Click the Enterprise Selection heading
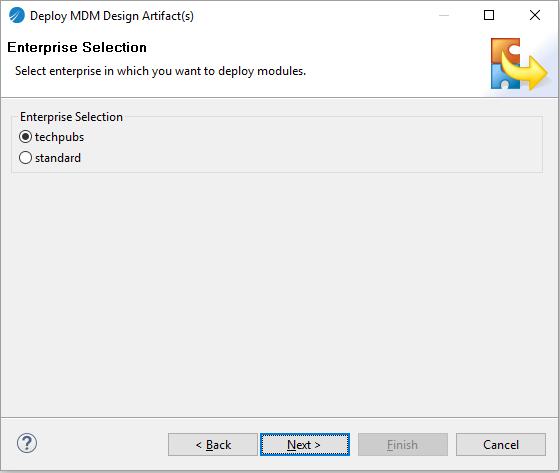560x473 pixels. 77,47
